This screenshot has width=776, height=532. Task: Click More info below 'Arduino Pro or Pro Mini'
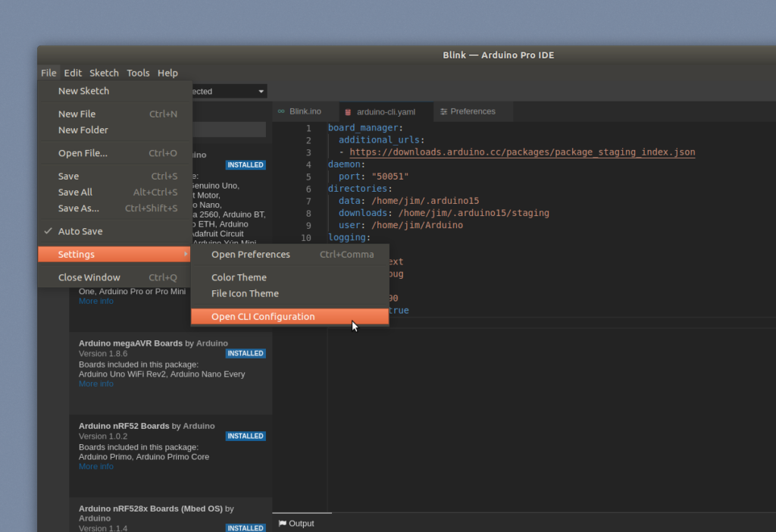pyautogui.click(x=96, y=301)
